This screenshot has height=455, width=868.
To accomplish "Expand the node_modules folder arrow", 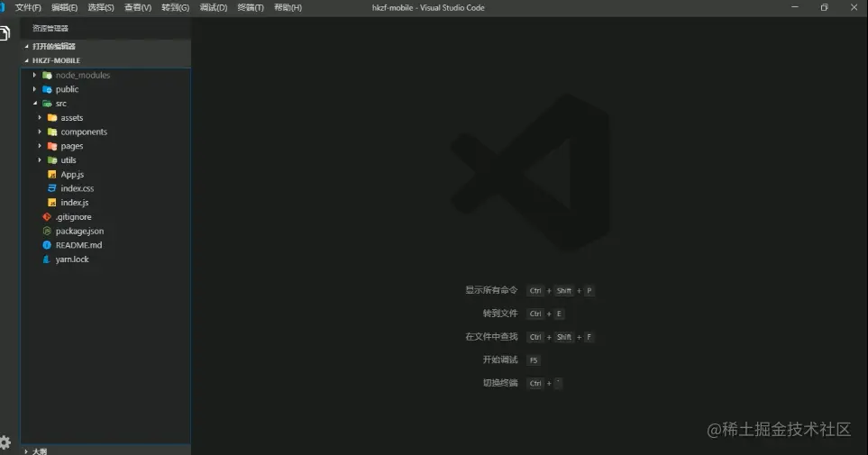I will [x=34, y=75].
